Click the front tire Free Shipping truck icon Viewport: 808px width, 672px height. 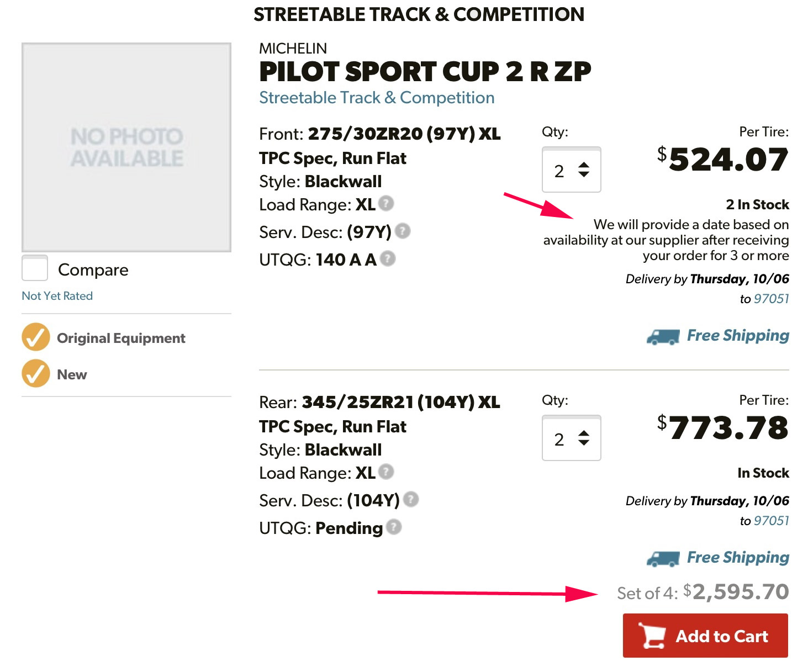tap(663, 337)
